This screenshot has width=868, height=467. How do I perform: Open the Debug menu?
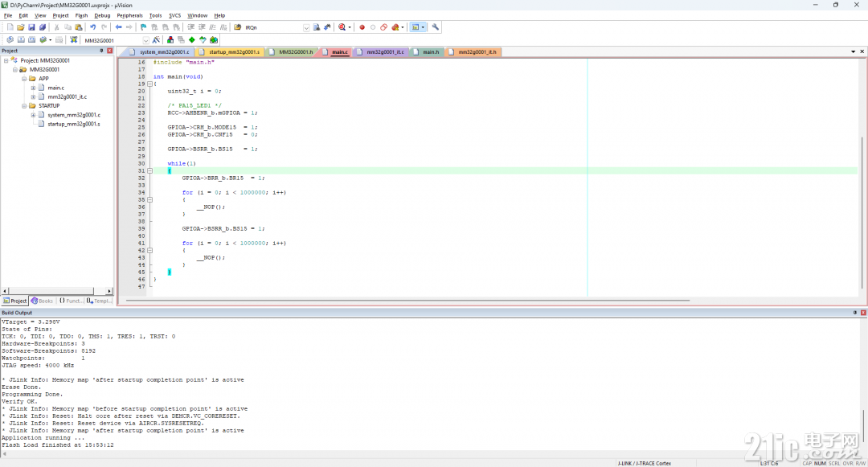click(x=102, y=15)
